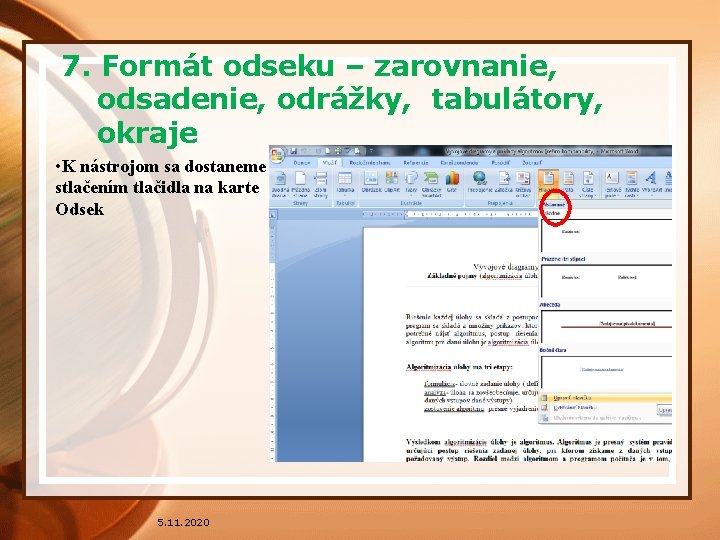The width and height of the screenshot is (720, 540).
Task: Open the Rýchle časti quick parts dropdown
Action: pyautogui.click(x=632, y=184)
